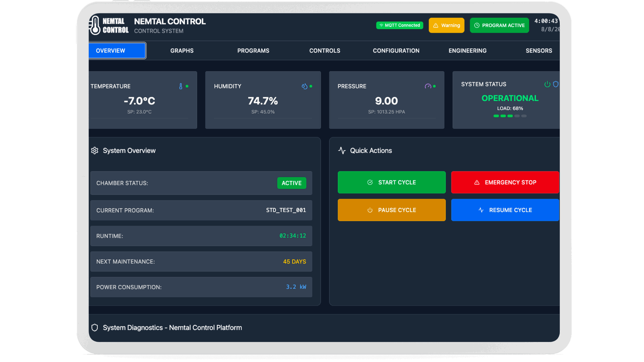Open the Graphs tab
This screenshot has width=644, height=362.
[182, 51]
